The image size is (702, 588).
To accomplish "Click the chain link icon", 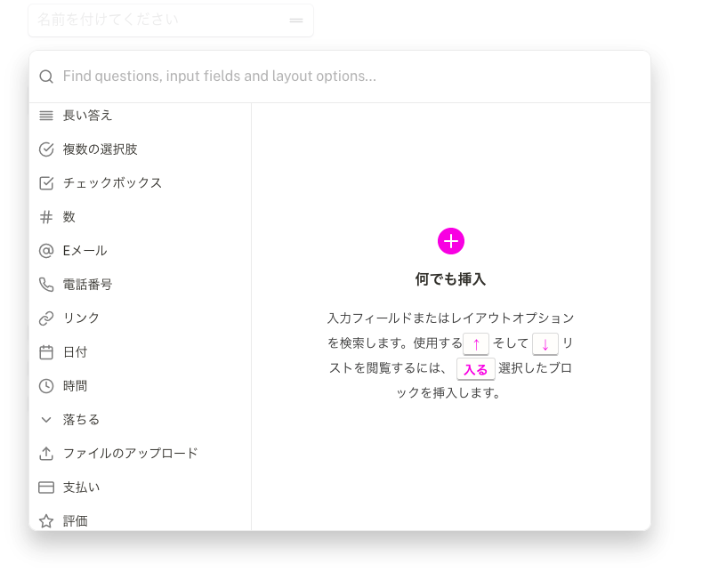I will pyautogui.click(x=46, y=318).
